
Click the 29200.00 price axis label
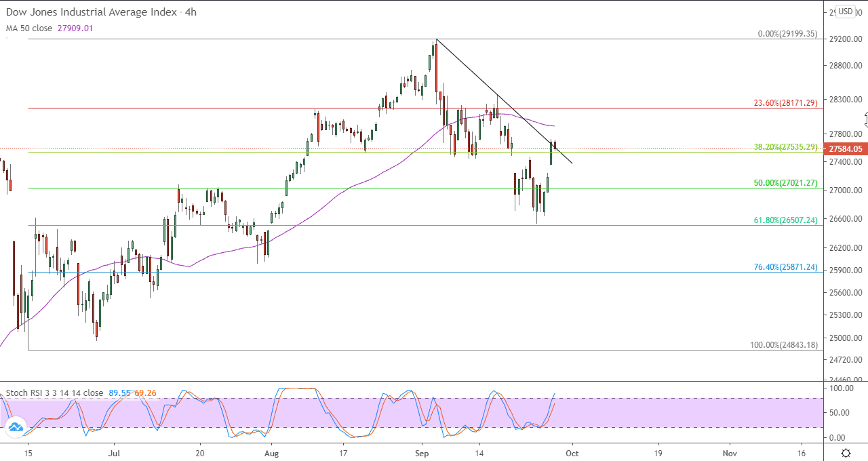point(845,39)
